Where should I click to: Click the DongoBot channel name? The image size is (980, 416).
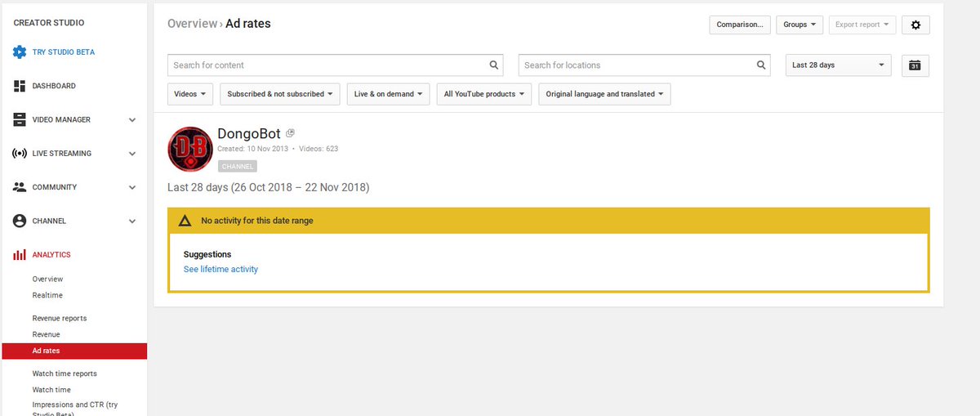[x=249, y=134]
